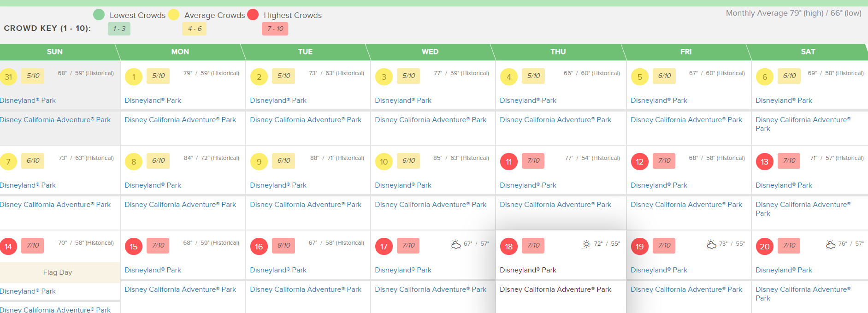The width and height of the screenshot is (868, 313).
Task: Open Disney California Adventure Park for day 16
Action: pyautogui.click(x=306, y=289)
